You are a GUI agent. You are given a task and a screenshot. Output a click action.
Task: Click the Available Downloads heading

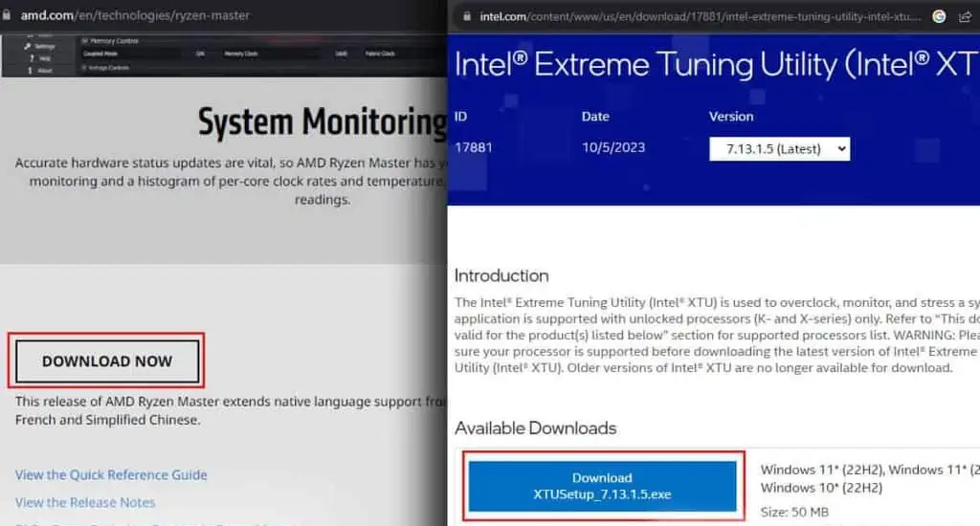(535, 427)
